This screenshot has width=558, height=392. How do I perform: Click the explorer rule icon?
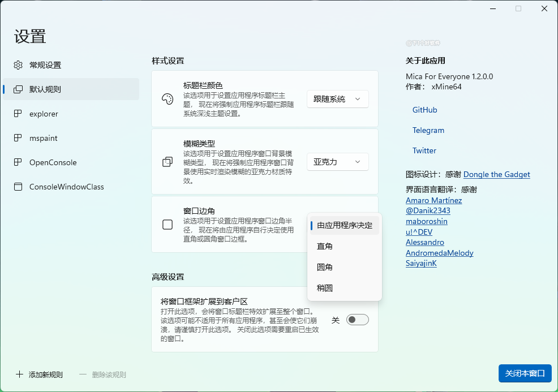[18, 114]
